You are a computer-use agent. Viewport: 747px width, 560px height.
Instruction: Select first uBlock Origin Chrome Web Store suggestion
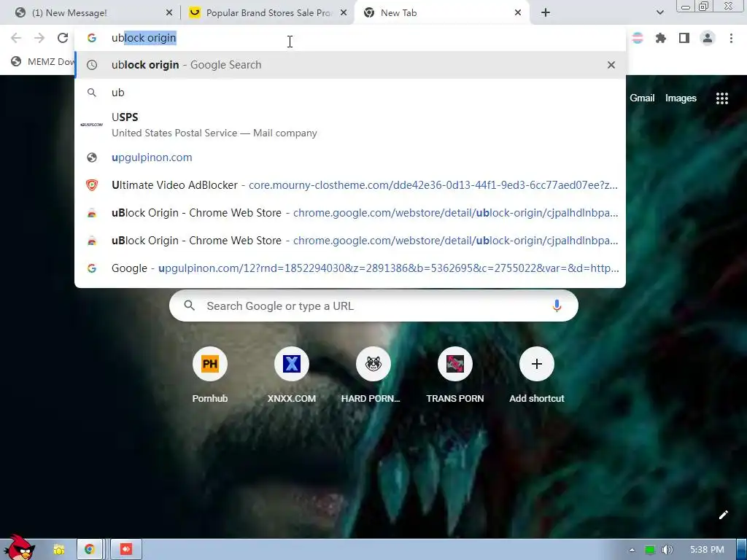350,213
